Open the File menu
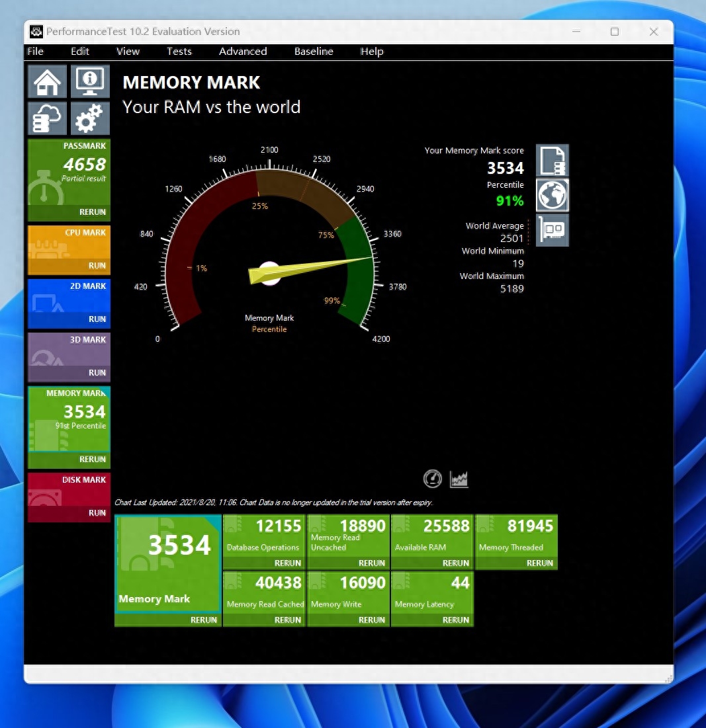The height and width of the screenshot is (728, 706). 35,52
